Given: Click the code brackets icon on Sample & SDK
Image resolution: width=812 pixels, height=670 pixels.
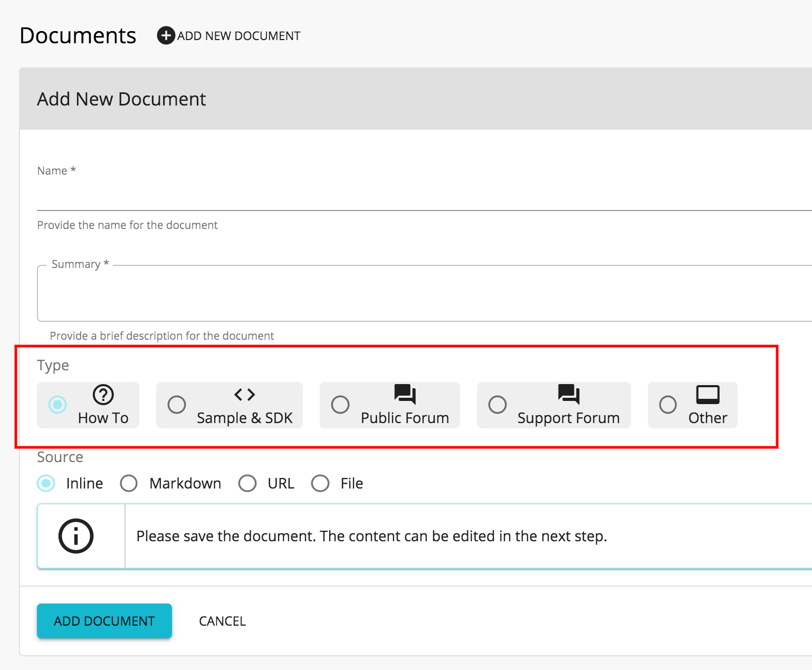Looking at the screenshot, I should [244, 394].
